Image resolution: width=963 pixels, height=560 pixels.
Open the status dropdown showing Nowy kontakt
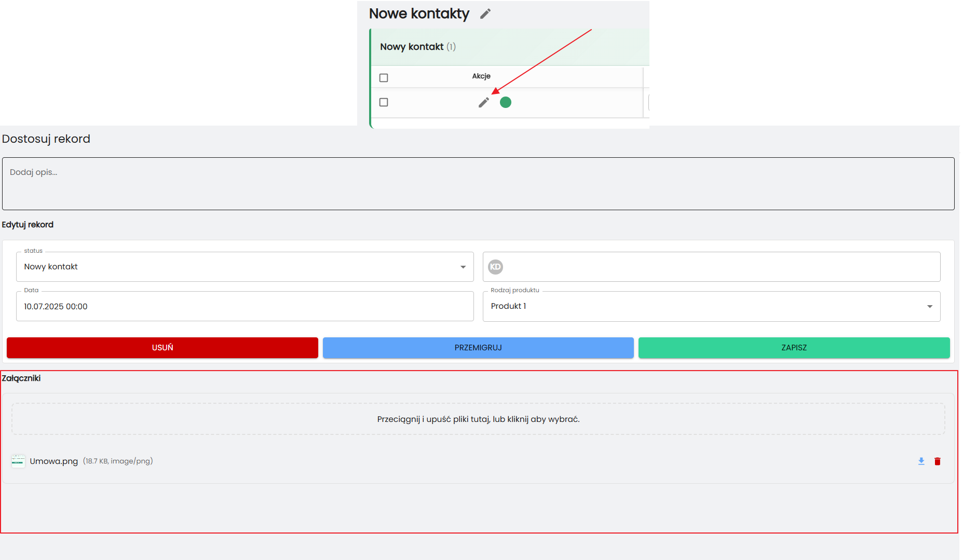pyautogui.click(x=245, y=267)
